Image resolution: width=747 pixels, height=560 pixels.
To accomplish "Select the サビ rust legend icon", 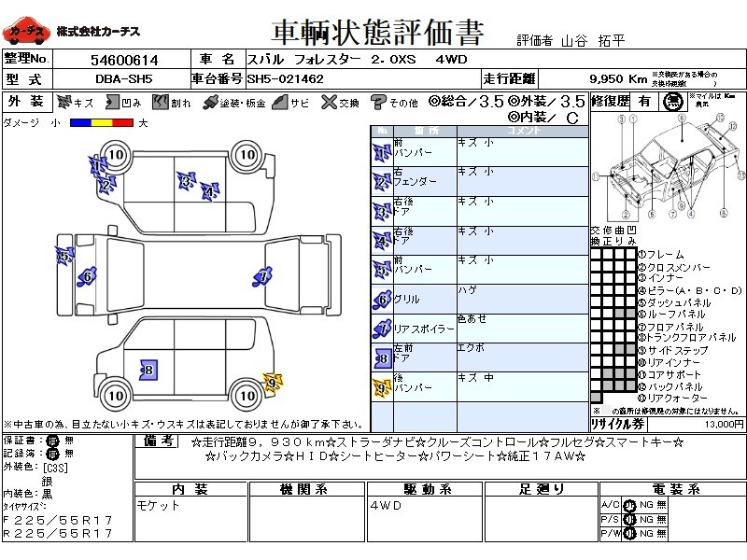I will tap(280, 102).
